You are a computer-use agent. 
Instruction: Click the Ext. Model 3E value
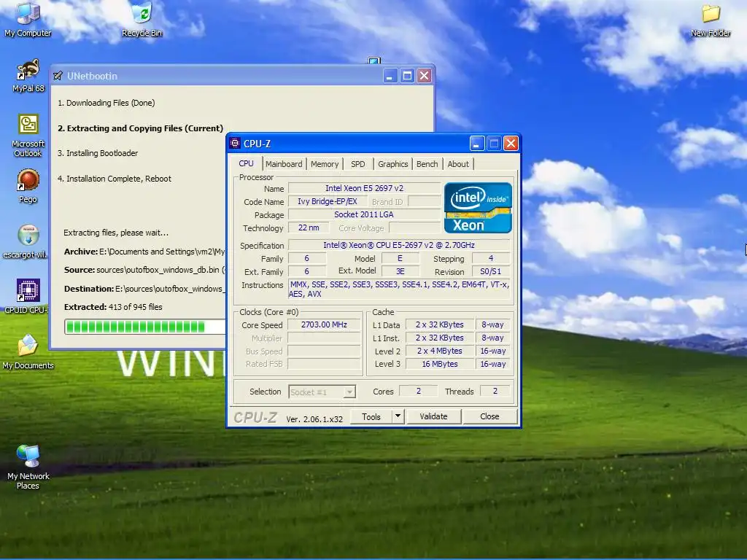[x=400, y=271]
